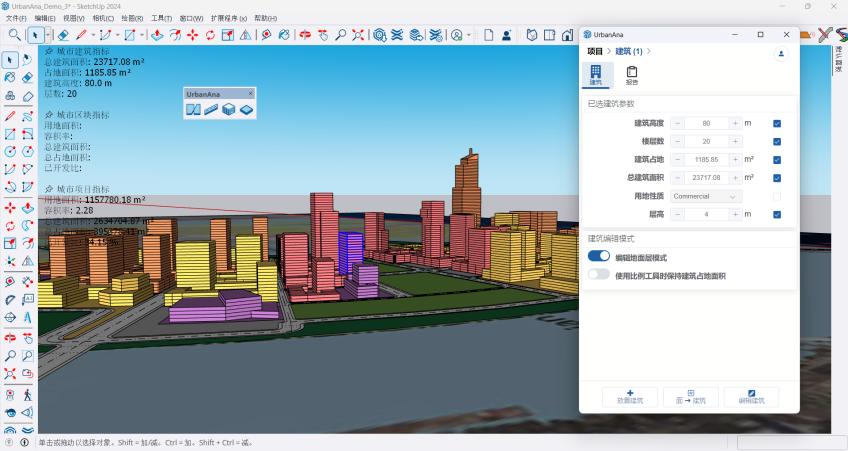Increase 建筑高度 with plus button
848x451 pixels.
[735, 123]
